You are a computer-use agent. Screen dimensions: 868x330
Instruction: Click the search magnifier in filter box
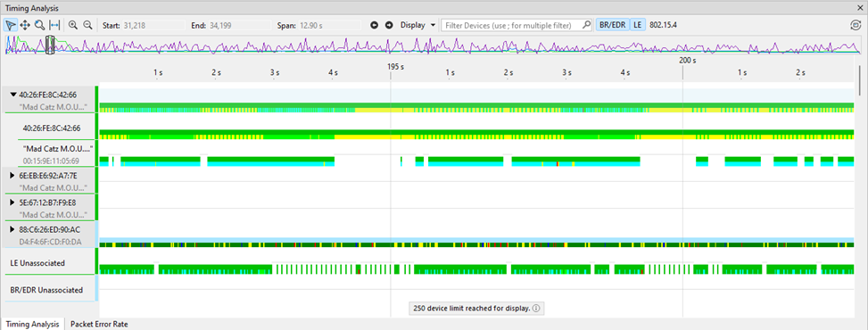pyautogui.click(x=586, y=25)
